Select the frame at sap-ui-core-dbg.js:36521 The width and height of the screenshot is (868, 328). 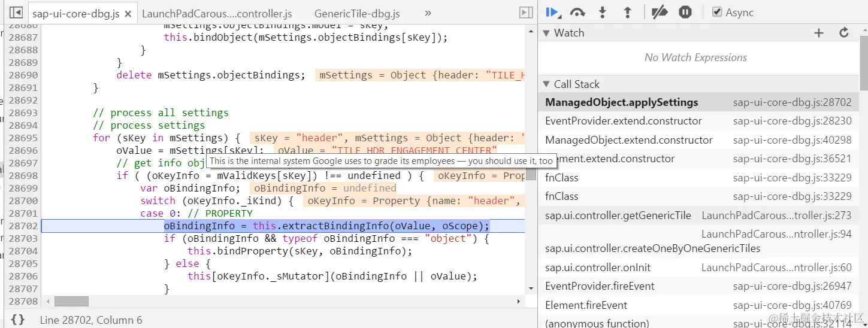pos(698,159)
